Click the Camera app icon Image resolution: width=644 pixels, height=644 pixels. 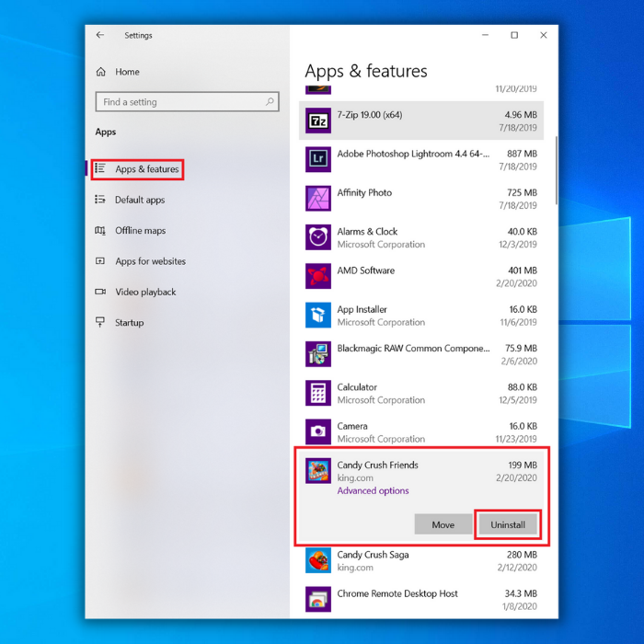pos(318,431)
